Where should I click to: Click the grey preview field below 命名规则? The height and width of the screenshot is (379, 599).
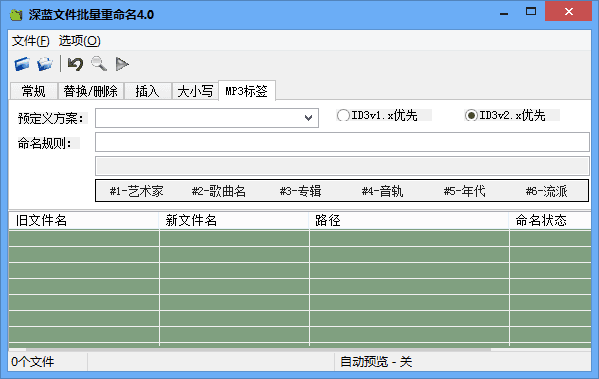(x=342, y=166)
